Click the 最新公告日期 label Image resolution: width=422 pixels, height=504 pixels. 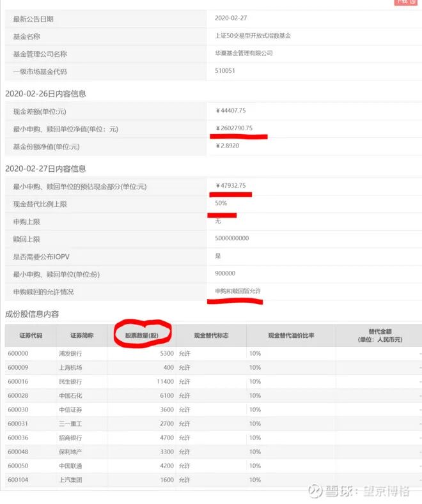[x=33, y=19]
